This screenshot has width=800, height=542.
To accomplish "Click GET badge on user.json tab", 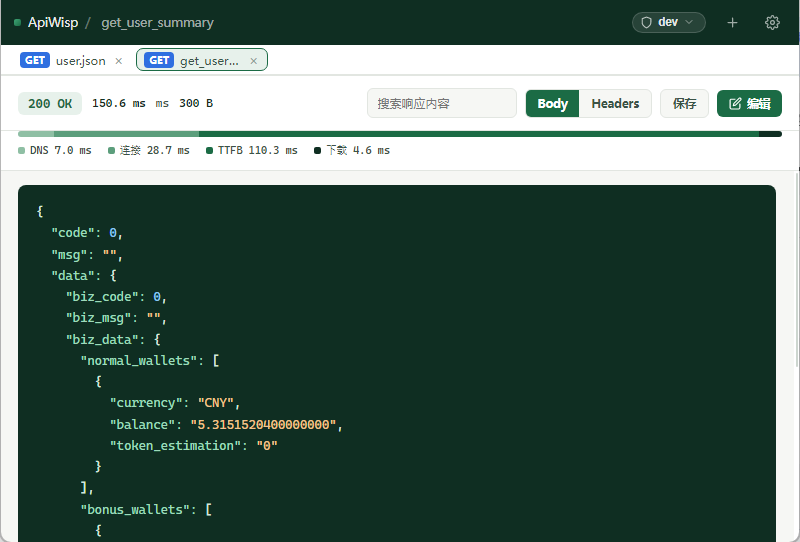I will 35,60.
